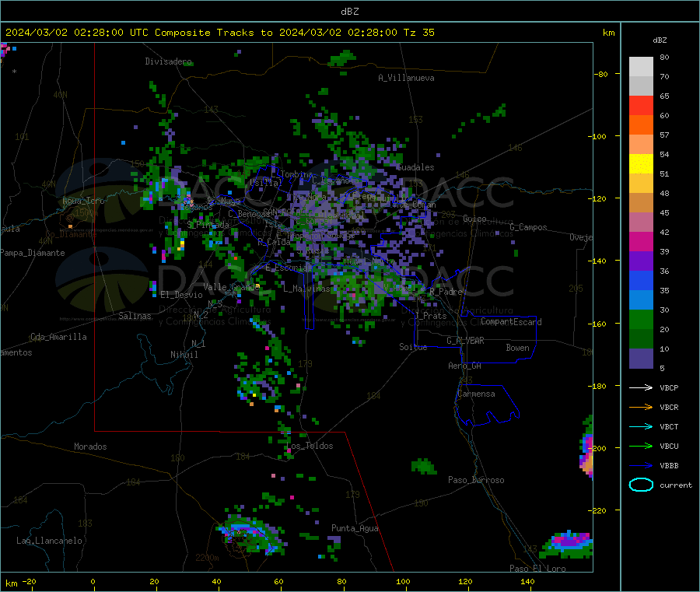Click the Paso_El_Loro label

point(537,569)
